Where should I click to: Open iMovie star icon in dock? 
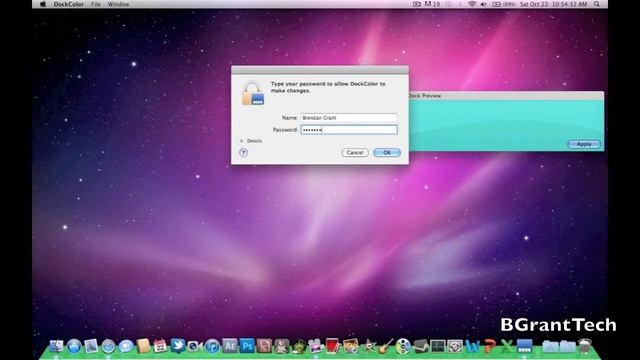pyautogui.click(x=369, y=346)
